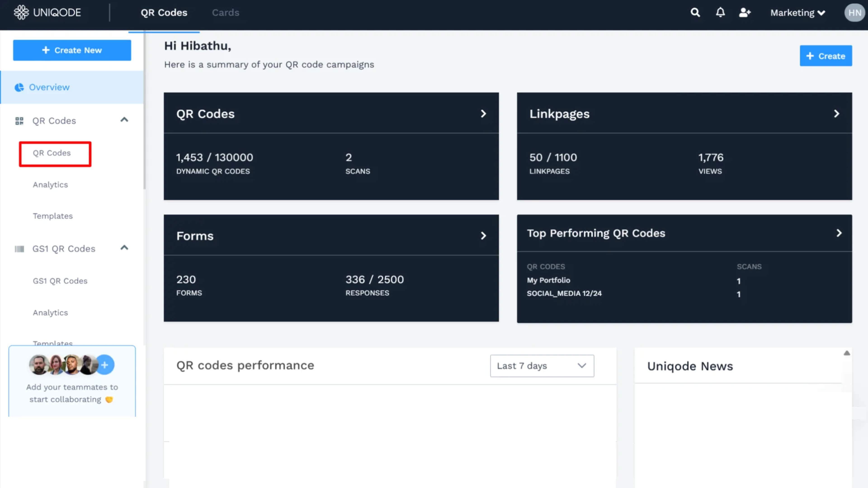Click the GS1 barcode icon in sidebar
Viewport: 868px width, 488px height.
(19, 249)
